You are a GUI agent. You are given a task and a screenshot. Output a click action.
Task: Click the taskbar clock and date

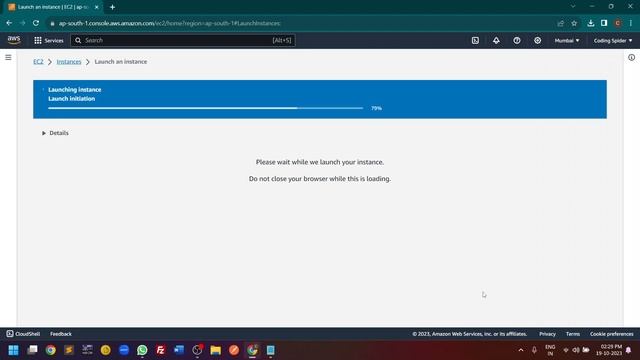pos(609,350)
